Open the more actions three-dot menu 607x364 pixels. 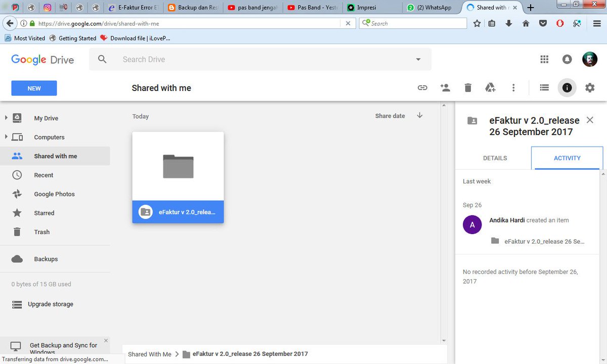pos(513,87)
